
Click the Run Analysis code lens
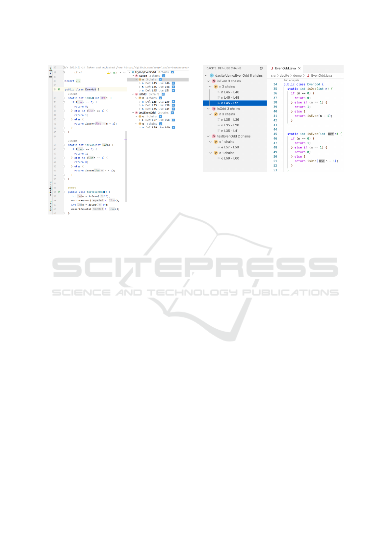point(291,80)
